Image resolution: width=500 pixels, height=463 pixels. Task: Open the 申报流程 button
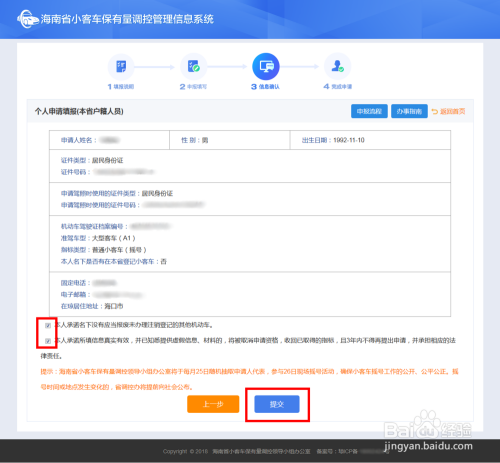[369, 111]
